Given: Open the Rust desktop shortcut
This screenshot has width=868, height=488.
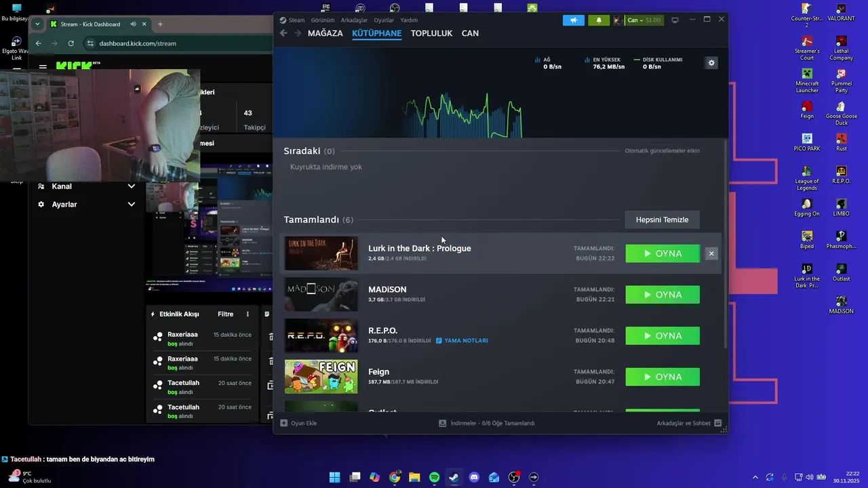Looking at the screenshot, I should pyautogui.click(x=841, y=142).
